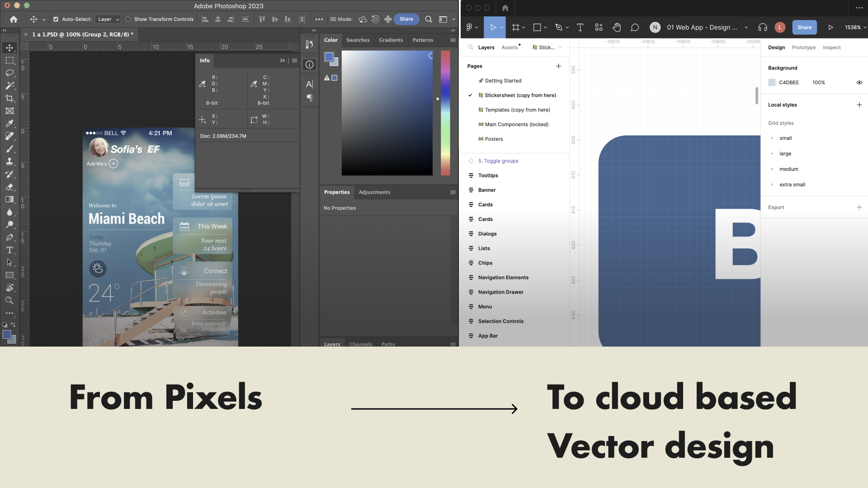Screen dimensions: 868x488
Task: Select the Crop tool
Action: [x=9, y=98]
